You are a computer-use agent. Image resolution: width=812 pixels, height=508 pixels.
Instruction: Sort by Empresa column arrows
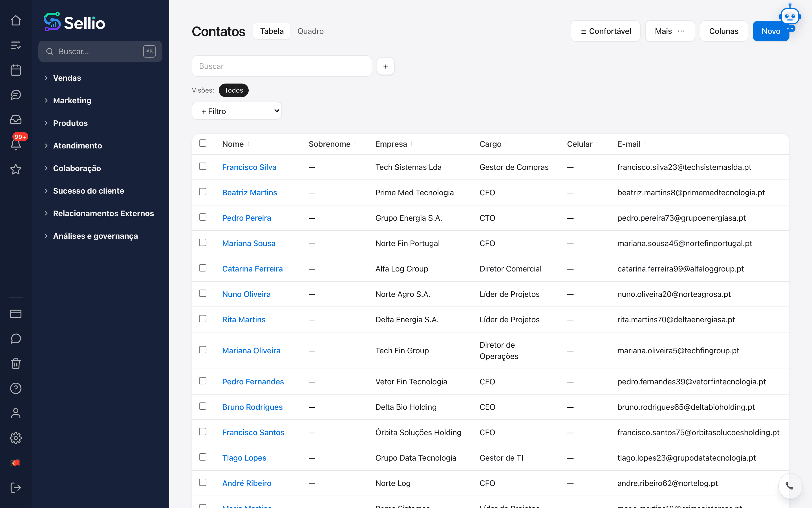tap(412, 144)
